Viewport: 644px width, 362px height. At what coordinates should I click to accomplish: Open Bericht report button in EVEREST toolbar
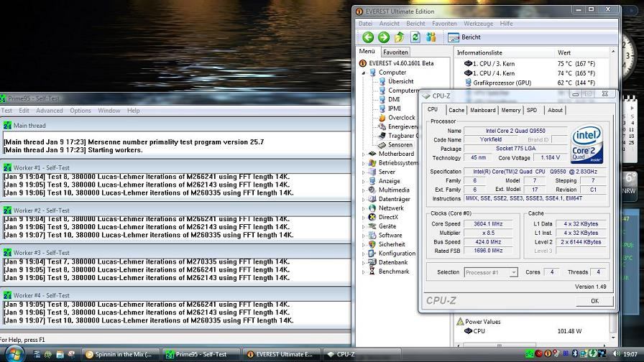click(x=464, y=37)
